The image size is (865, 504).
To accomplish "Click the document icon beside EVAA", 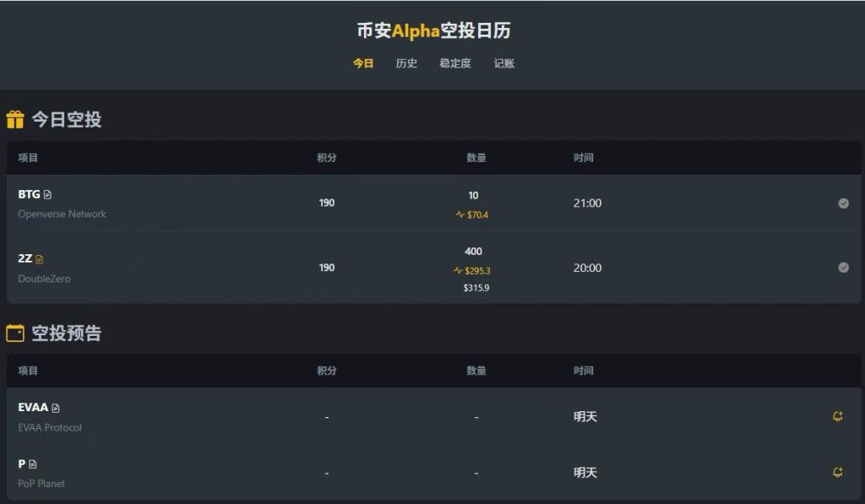I will pyautogui.click(x=56, y=409).
